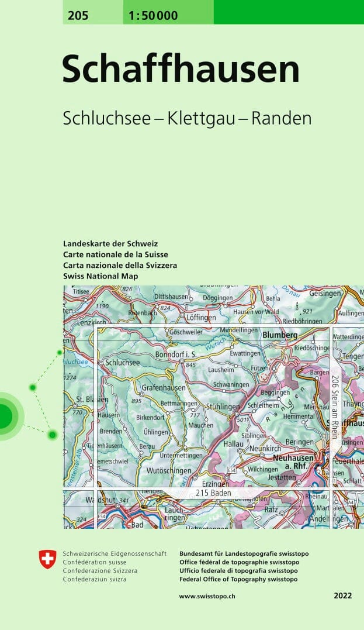Click the dark green bar at top

pyautogui.click(x=288, y=12)
